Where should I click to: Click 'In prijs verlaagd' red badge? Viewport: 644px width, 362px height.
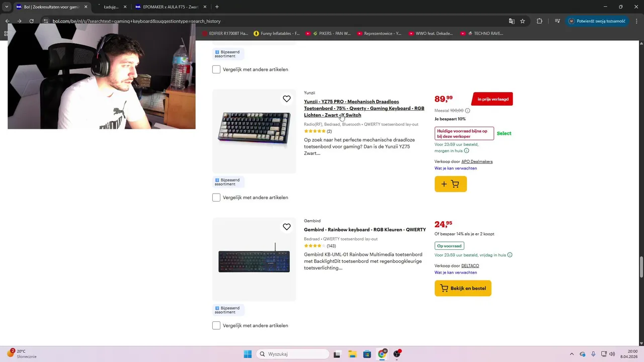click(x=493, y=99)
